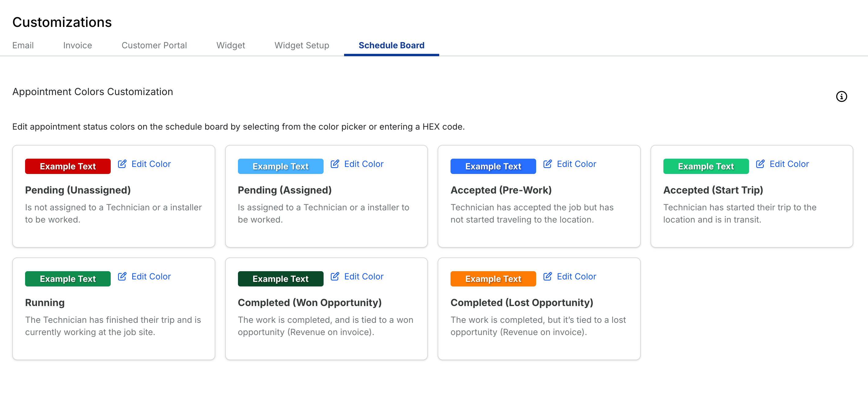The image size is (868, 395).
Task: Click 'Is not assigned to a Technician' description
Action: click(x=113, y=213)
